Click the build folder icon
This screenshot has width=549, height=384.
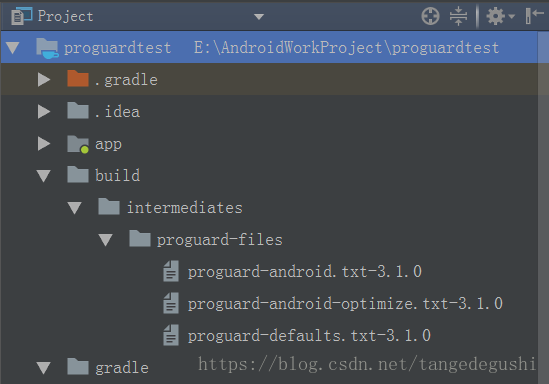78,174
